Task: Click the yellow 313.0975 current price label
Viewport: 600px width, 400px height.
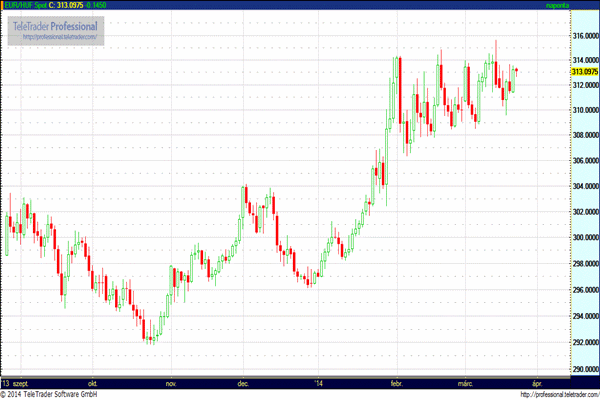Action: pos(585,72)
